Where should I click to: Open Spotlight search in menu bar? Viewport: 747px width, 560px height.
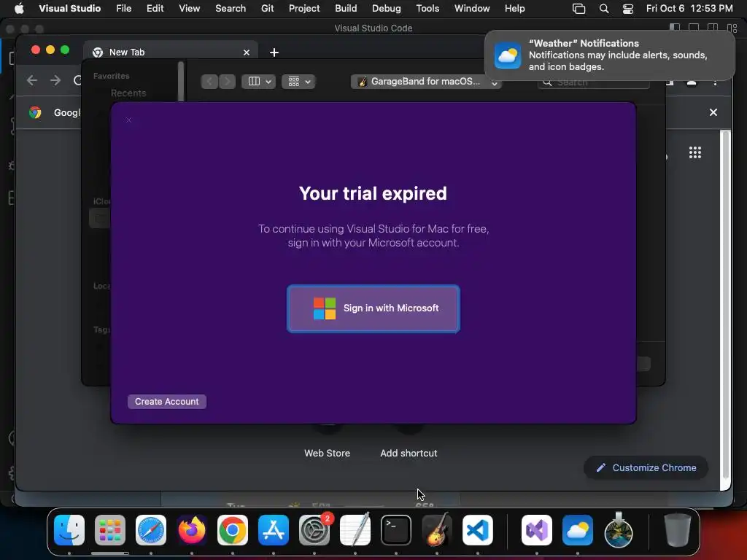[x=603, y=9]
